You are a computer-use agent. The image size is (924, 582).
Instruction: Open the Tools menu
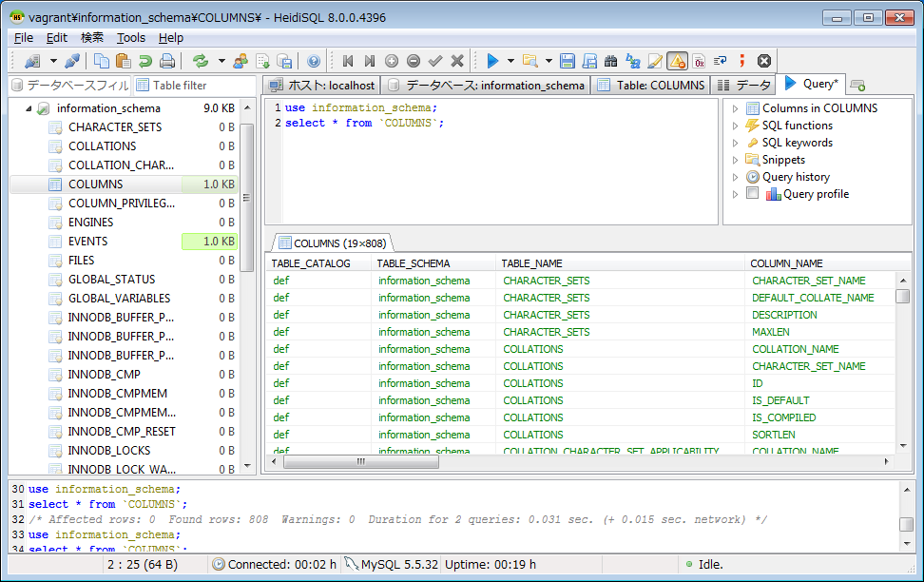pos(131,38)
